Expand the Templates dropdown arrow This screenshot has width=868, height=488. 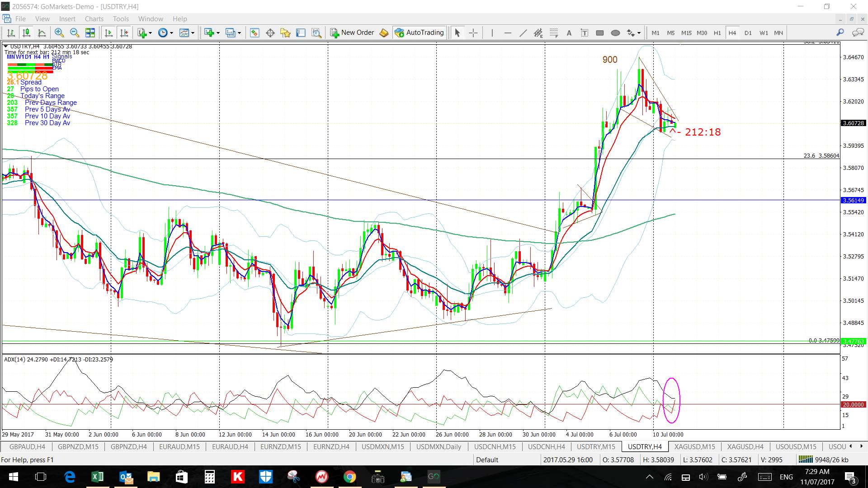[193, 33]
